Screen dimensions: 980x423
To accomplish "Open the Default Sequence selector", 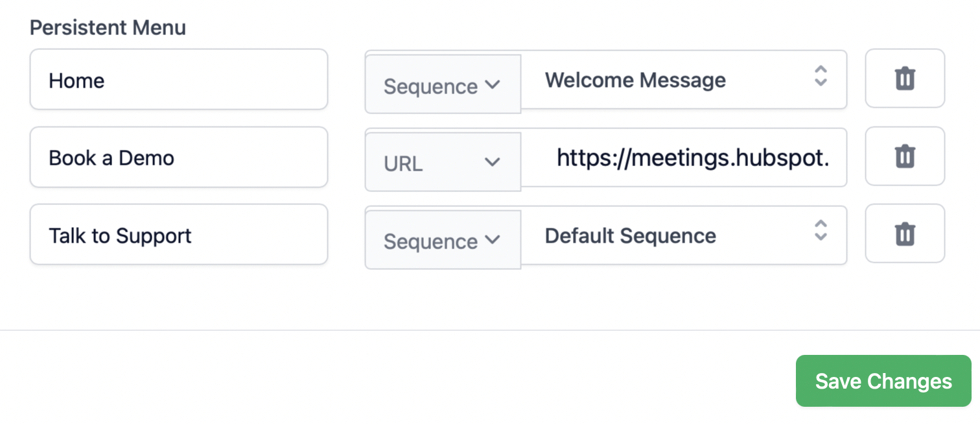I will pos(674,236).
